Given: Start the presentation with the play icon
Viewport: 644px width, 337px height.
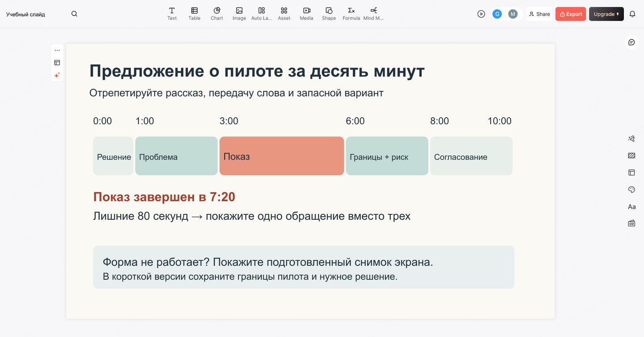Looking at the screenshot, I should pyautogui.click(x=481, y=14).
